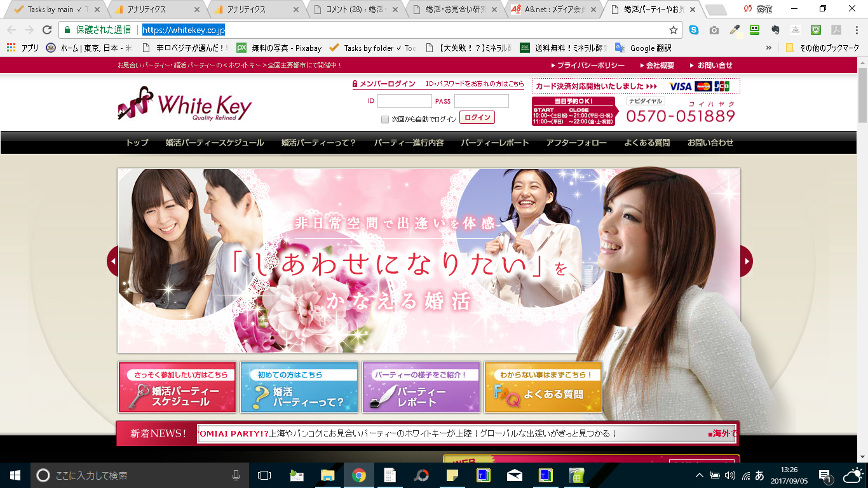Advance the banner with the right arrow
Screen dimensions: 868x488
coord(746,261)
